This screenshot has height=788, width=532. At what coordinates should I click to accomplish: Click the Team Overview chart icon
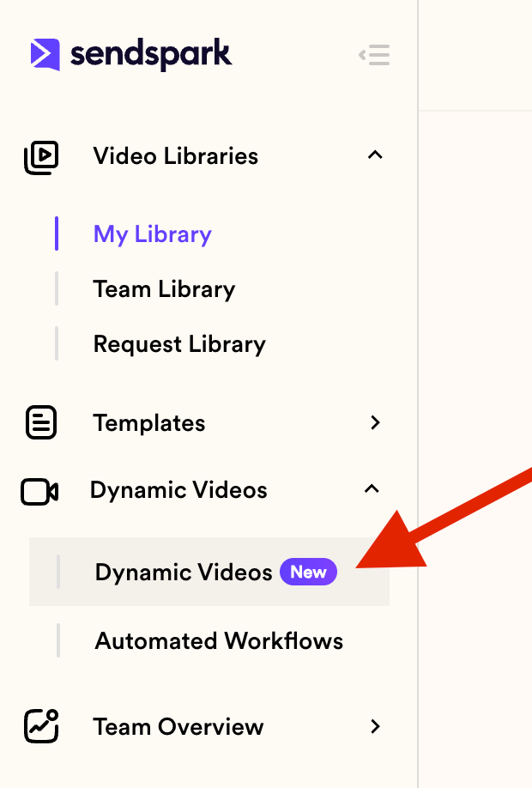(41, 725)
